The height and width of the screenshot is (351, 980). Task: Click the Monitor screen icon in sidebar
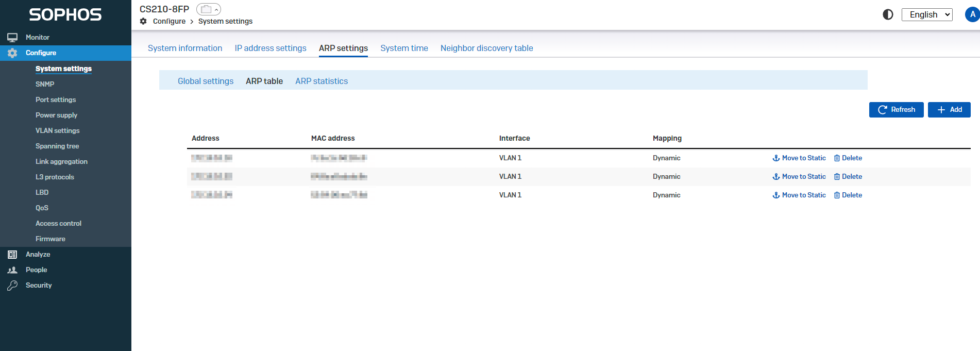click(x=12, y=38)
